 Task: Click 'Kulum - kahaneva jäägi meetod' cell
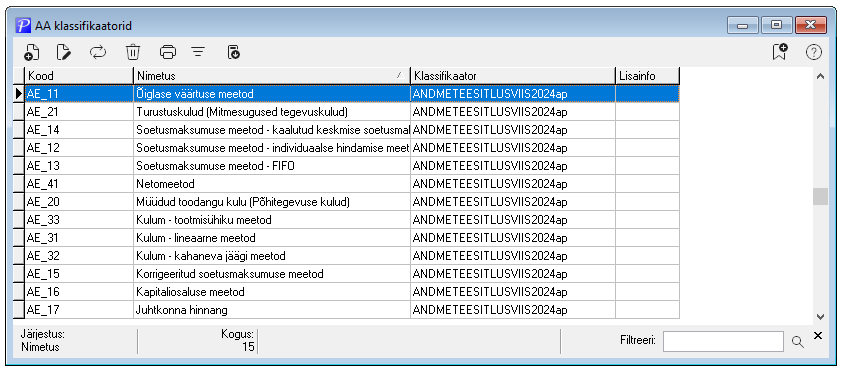pos(272,256)
